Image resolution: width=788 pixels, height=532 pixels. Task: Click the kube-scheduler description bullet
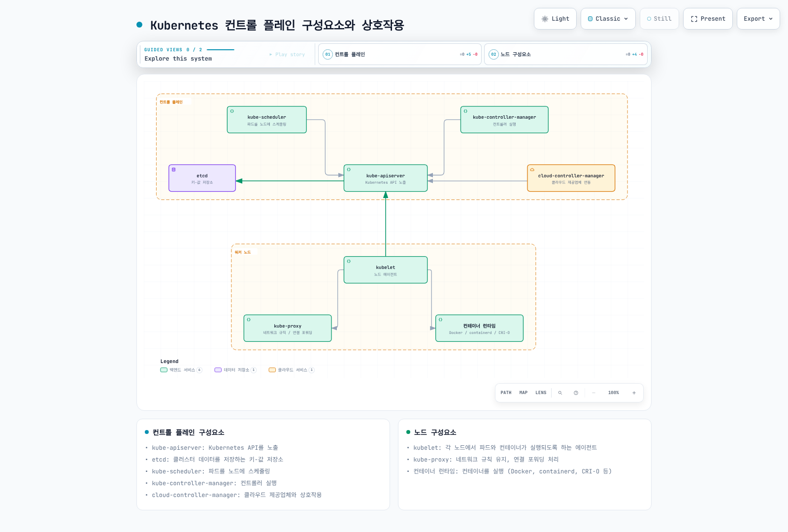point(211,471)
